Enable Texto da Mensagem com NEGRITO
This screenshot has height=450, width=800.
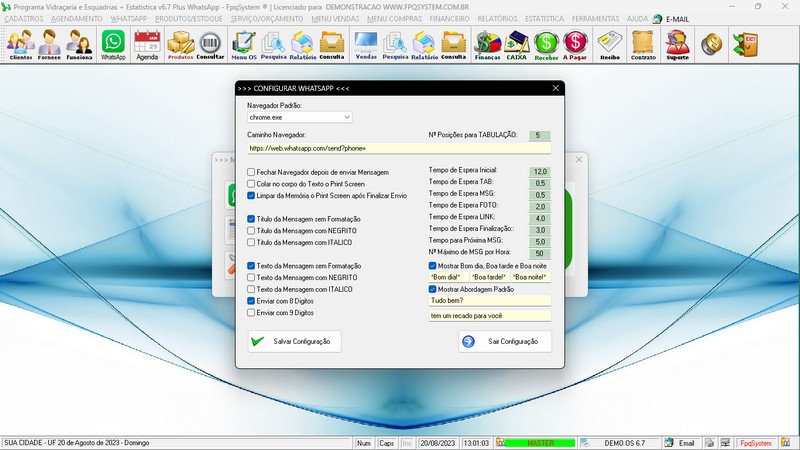[251, 278]
